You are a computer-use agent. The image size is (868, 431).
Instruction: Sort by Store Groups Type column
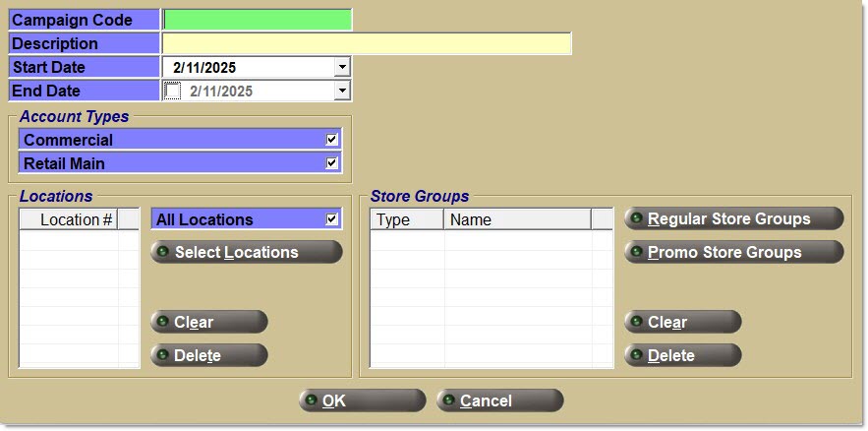point(406,219)
